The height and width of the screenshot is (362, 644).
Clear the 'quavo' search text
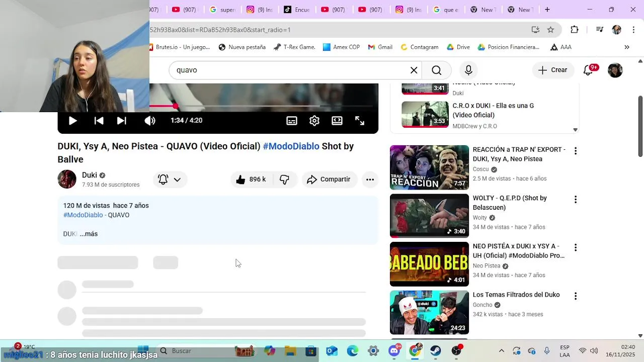[x=414, y=70]
